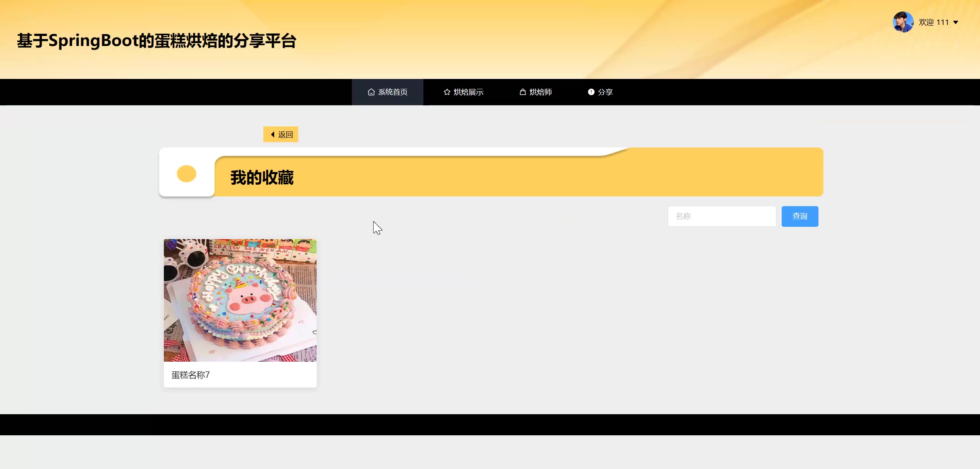The height and width of the screenshot is (469, 980).
Task: Click the site title 基于SpringBoot的蛋糕烘焙的分享平台
Action: [x=157, y=41]
